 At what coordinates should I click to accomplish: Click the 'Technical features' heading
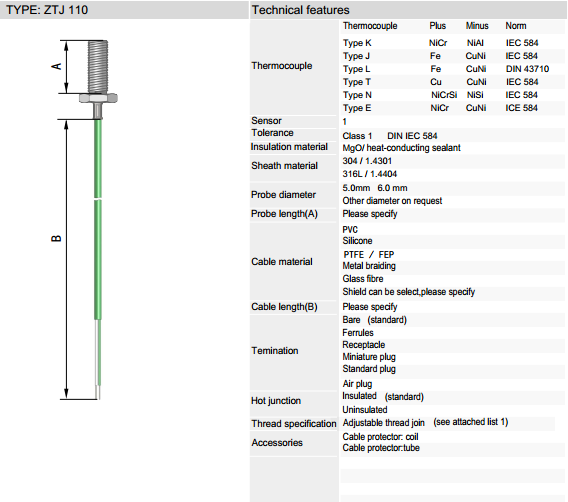click(300, 10)
